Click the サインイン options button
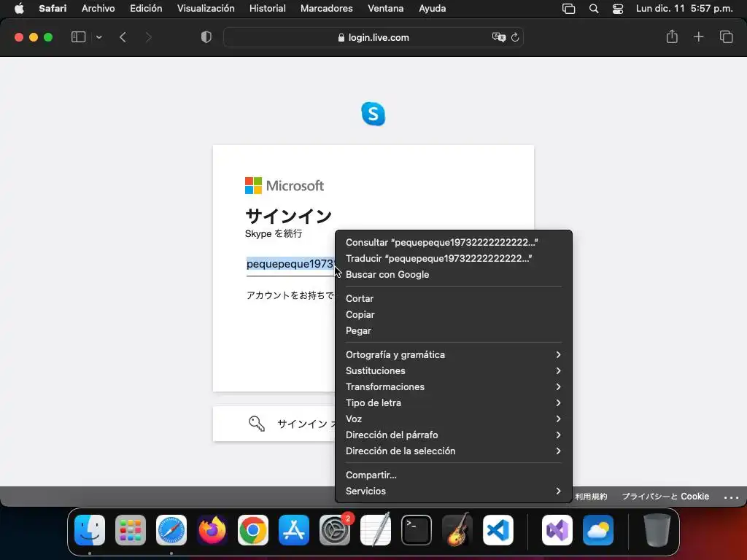Image resolution: width=747 pixels, height=560 pixels. tap(274, 424)
